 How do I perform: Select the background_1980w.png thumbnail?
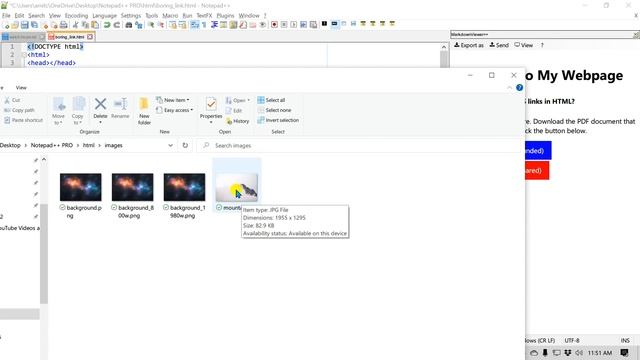pos(184,187)
